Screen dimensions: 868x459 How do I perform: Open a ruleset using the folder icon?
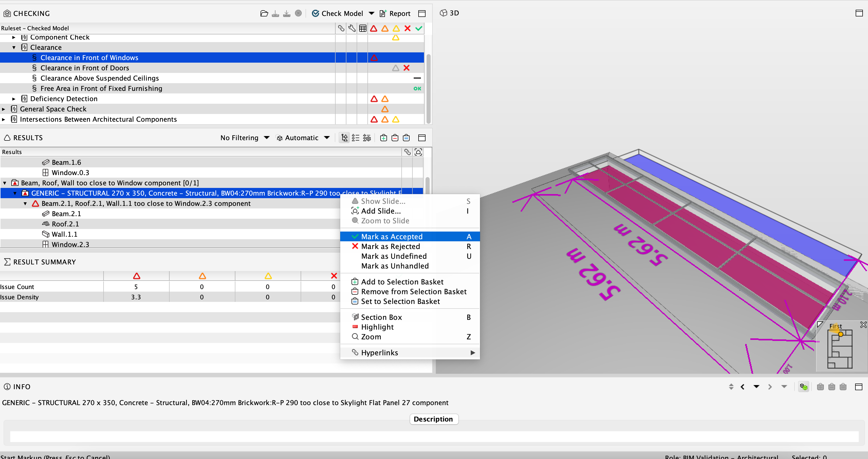[264, 13]
